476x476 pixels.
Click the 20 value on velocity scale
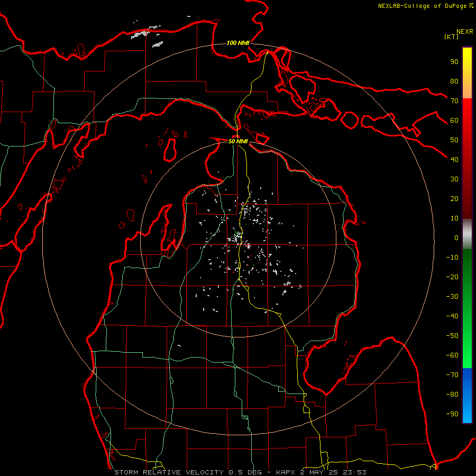coord(454,198)
